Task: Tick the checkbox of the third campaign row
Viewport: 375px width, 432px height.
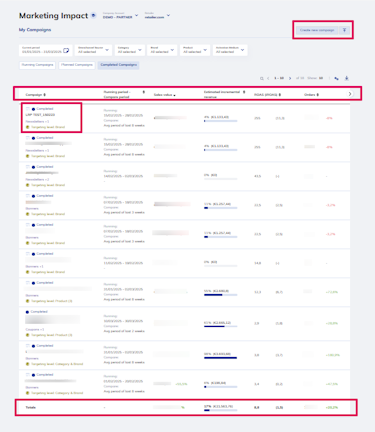Action: click(28, 167)
